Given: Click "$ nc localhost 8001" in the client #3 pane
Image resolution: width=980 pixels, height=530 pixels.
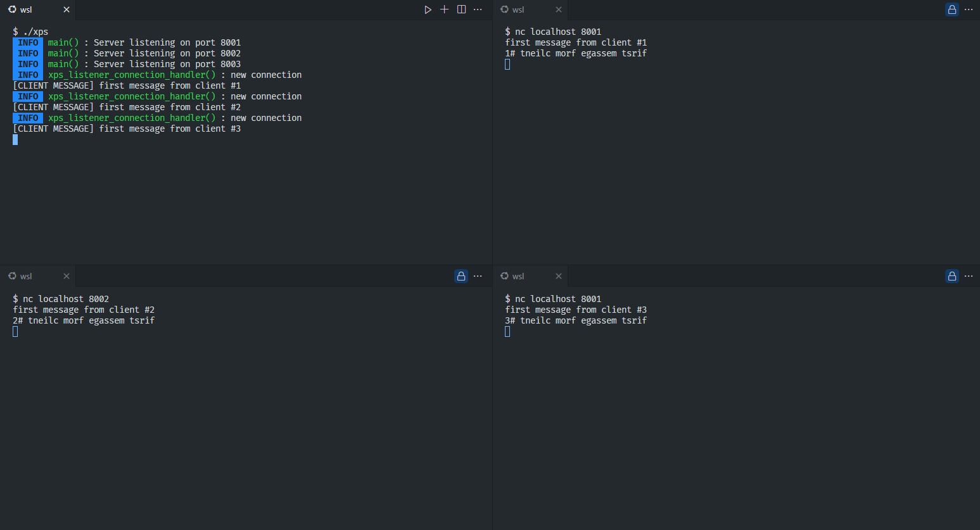Looking at the screenshot, I should click(x=553, y=299).
